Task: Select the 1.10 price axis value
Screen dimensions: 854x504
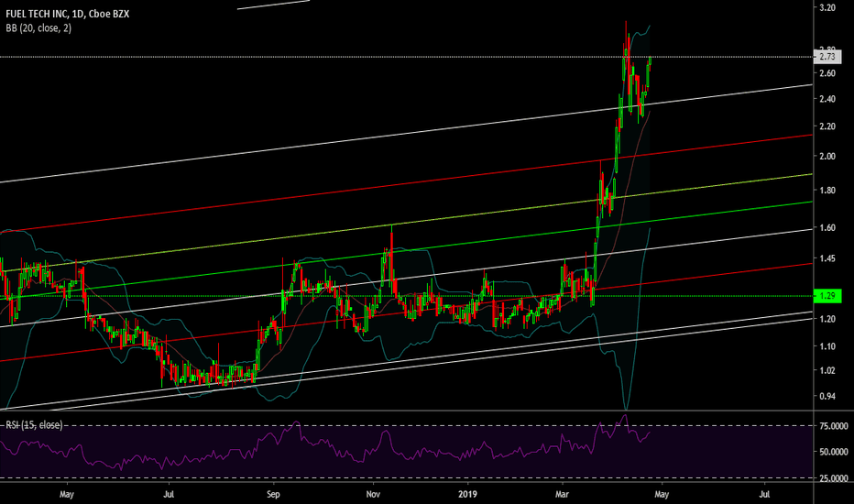Action: click(827, 346)
